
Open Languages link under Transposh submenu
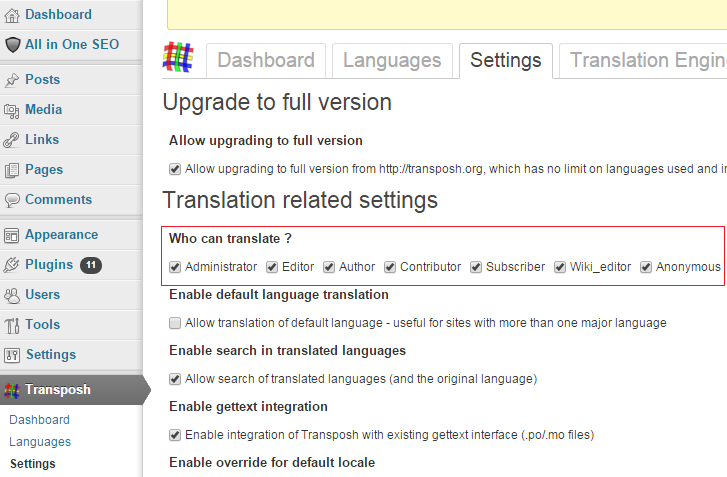pyautogui.click(x=40, y=442)
